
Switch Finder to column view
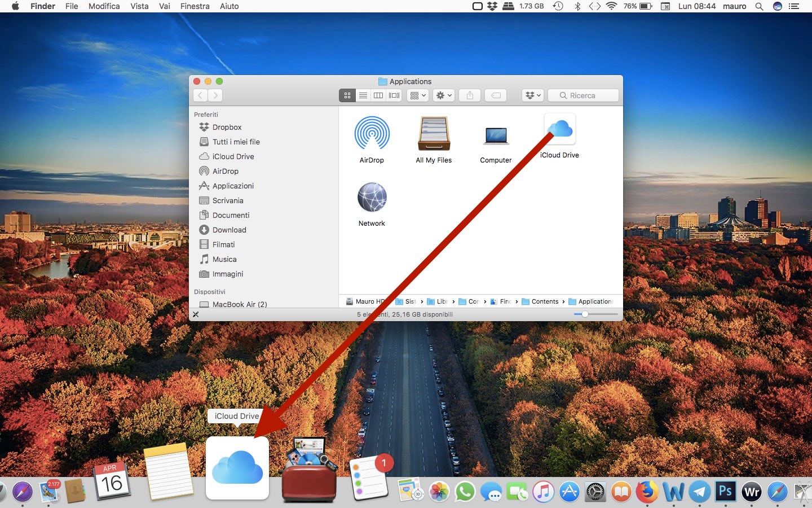[x=378, y=95]
